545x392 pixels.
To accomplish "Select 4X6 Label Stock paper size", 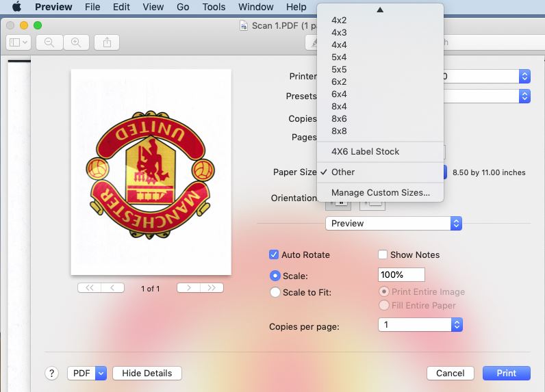I will 380,152.
